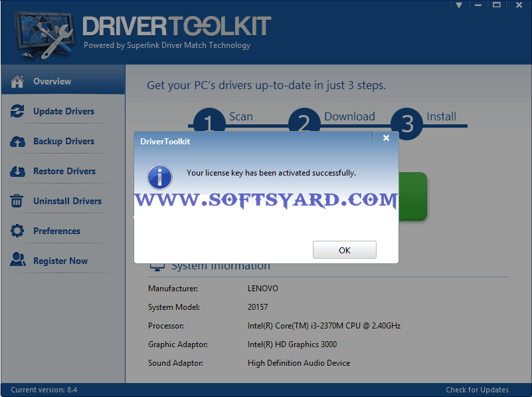Click the cloud upload icon for Backup Drivers

(x=17, y=141)
